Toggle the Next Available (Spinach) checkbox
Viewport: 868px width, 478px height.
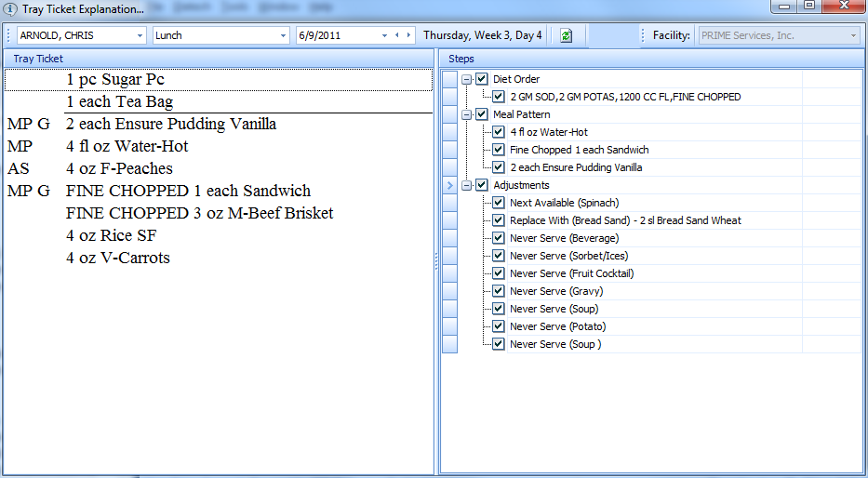coord(499,203)
